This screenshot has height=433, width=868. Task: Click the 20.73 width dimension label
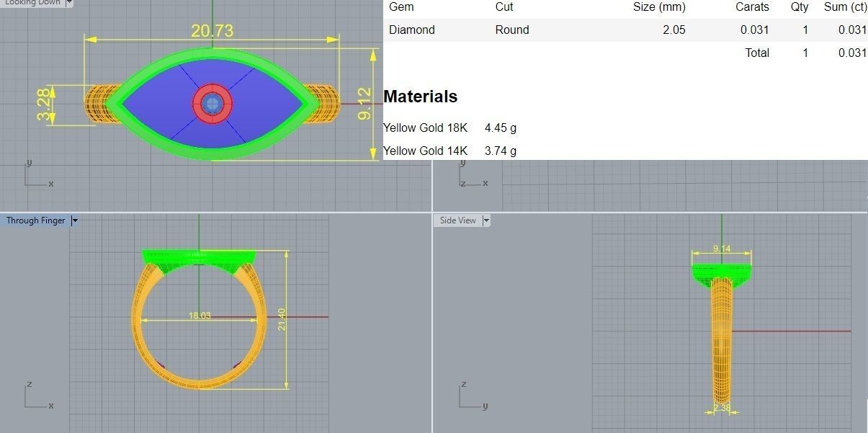coord(212,31)
